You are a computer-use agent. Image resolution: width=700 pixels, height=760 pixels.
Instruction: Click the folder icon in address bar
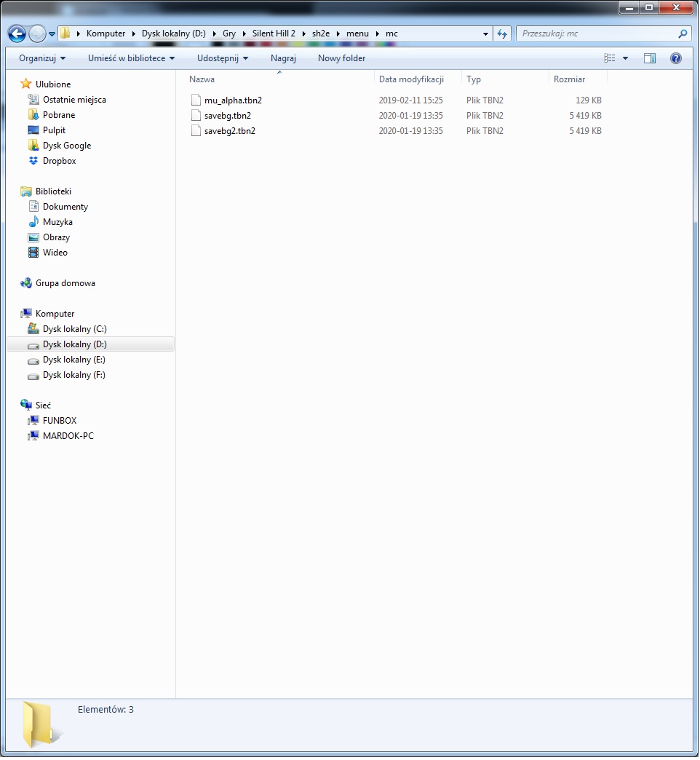65,33
